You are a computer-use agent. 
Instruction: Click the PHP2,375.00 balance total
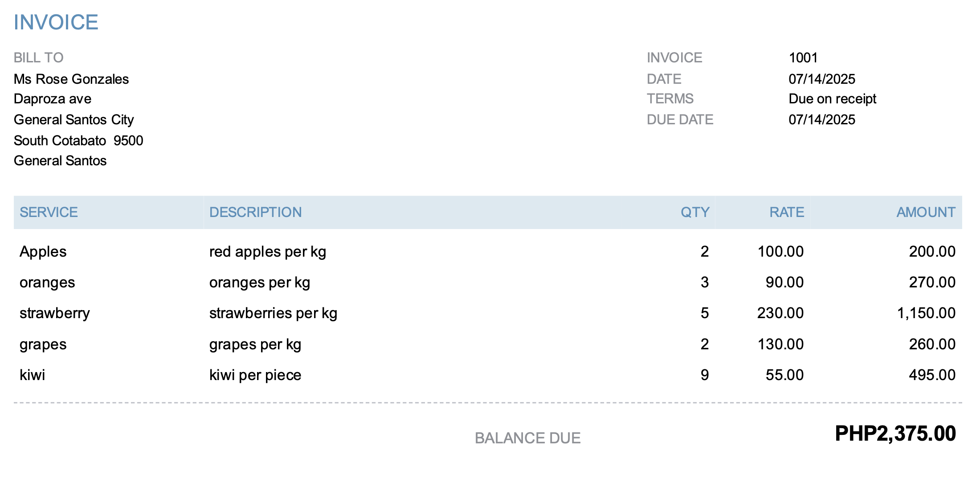[895, 434]
